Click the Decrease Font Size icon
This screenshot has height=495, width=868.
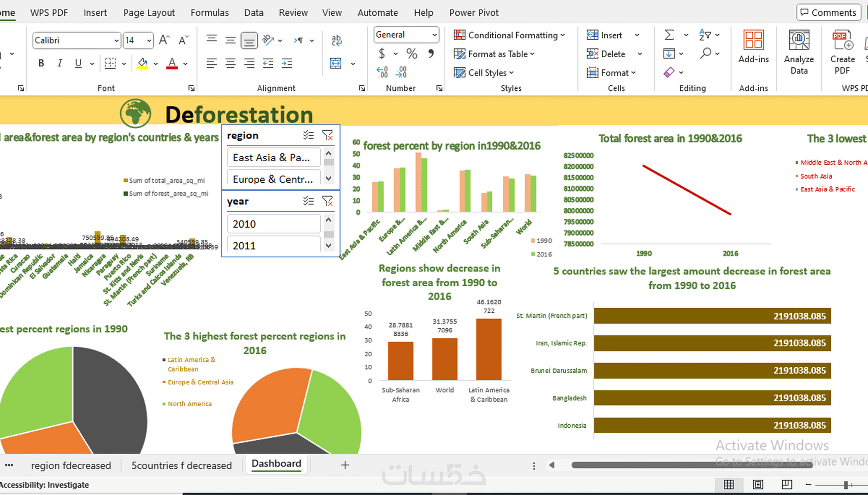click(183, 40)
